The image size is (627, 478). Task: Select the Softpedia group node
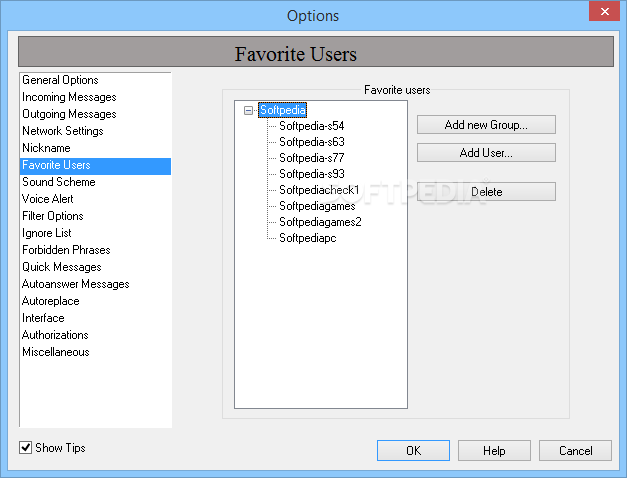[x=283, y=110]
